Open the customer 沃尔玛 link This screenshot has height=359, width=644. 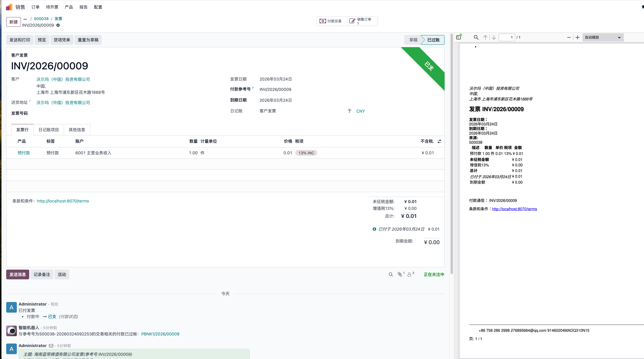coord(63,79)
